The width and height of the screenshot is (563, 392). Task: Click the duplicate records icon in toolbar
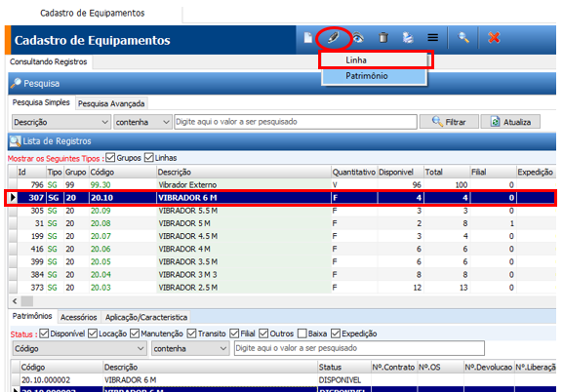click(408, 37)
